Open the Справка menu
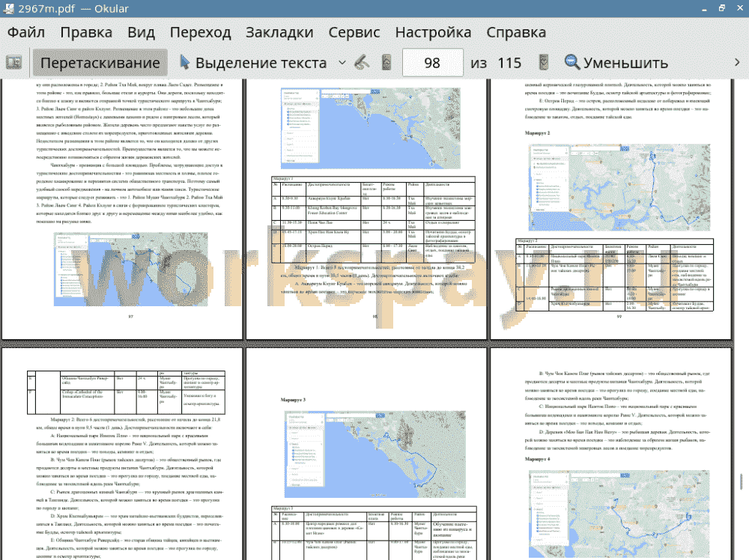 [x=516, y=32]
